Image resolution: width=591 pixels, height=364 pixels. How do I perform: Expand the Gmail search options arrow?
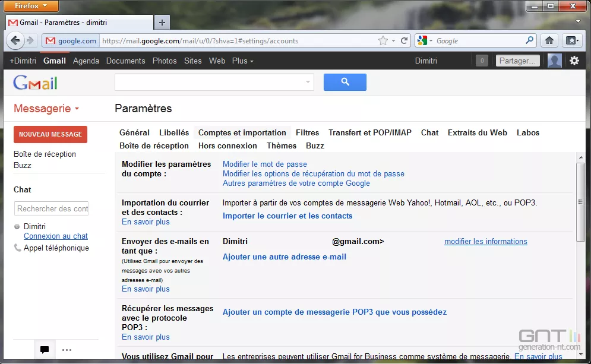pos(308,82)
